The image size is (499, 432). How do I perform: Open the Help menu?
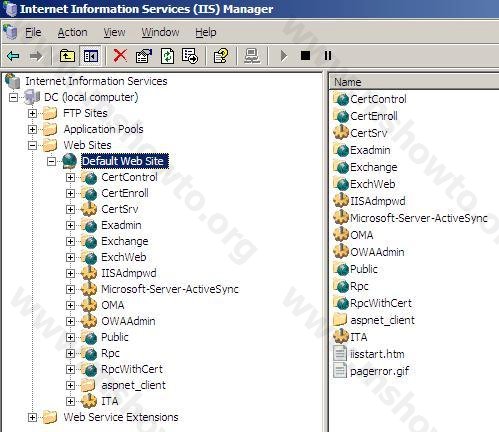tap(206, 32)
